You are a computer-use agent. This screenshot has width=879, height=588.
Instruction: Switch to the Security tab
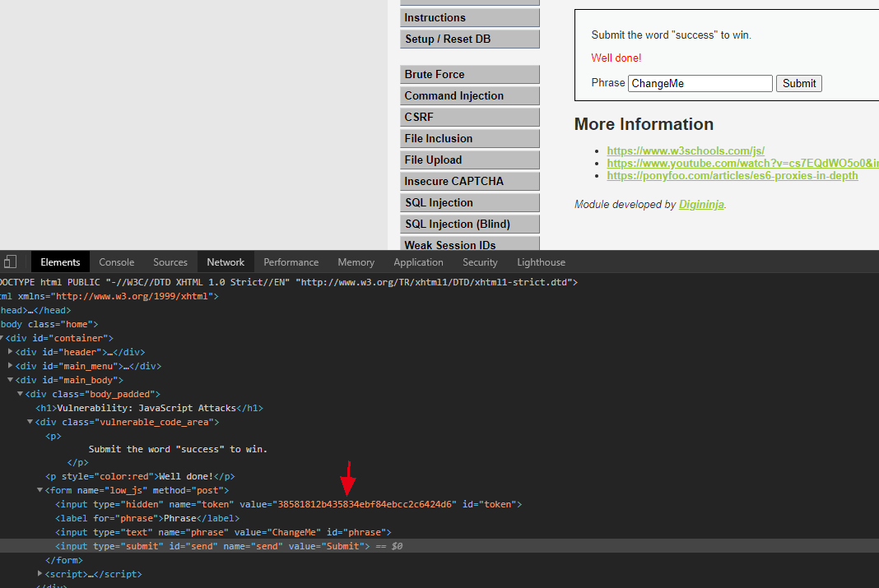[x=480, y=262]
